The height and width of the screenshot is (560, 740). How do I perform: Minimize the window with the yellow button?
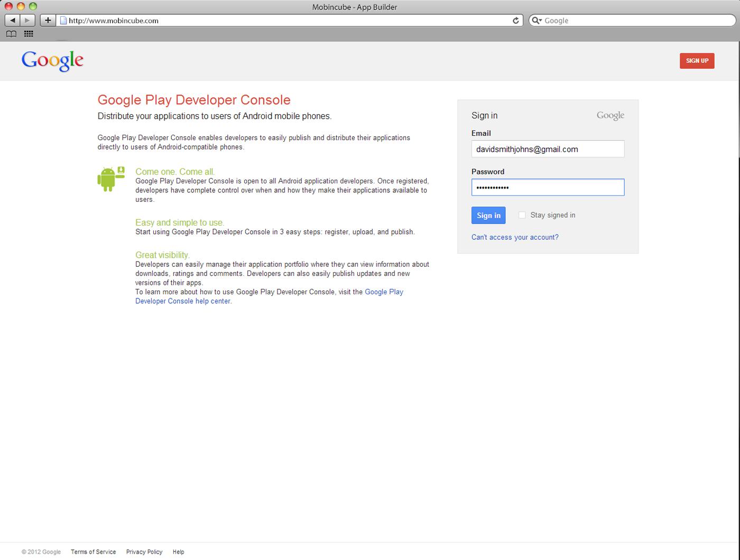(x=21, y=6)
